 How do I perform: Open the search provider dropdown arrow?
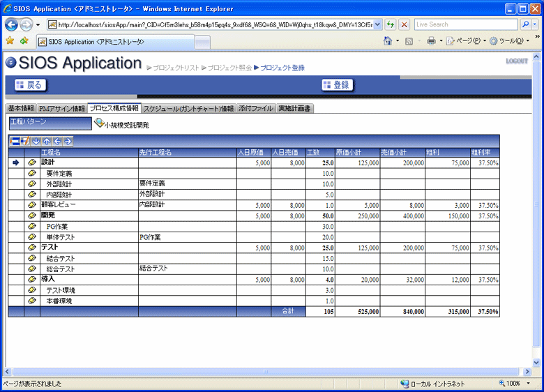tap(535, 24)
